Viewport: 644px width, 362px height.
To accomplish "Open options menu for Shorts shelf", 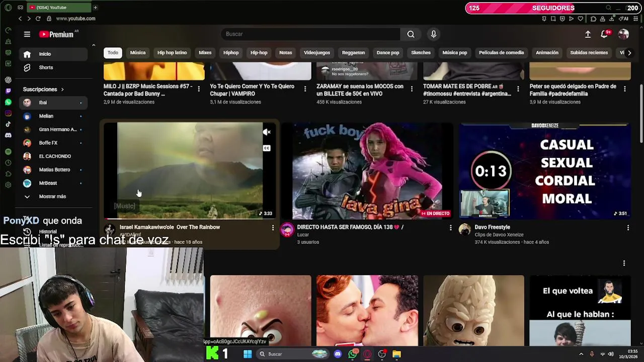I will click(x=624, y=263).
